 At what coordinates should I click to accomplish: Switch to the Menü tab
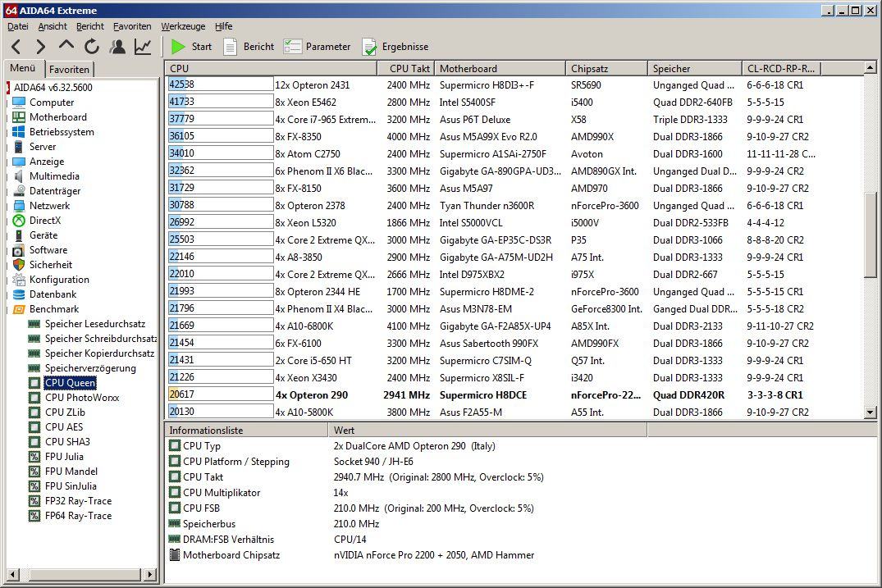point(23,68)
